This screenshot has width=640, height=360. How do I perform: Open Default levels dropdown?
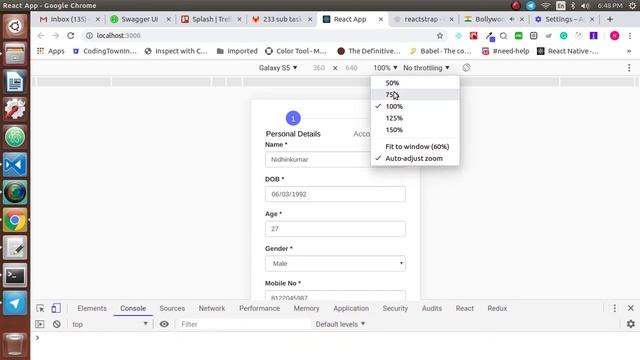(340, 324)
